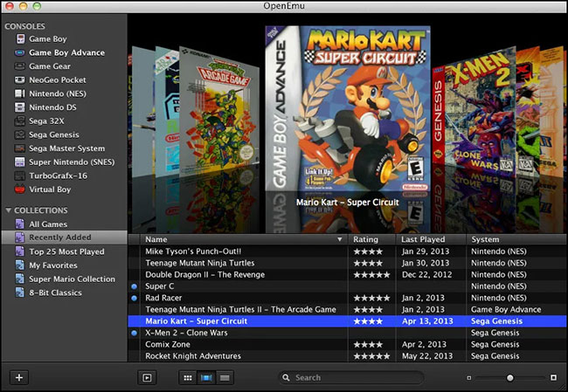Set rating stars for Mario Kart – Super Circuit
568x392 pixels.
[368, 321]
